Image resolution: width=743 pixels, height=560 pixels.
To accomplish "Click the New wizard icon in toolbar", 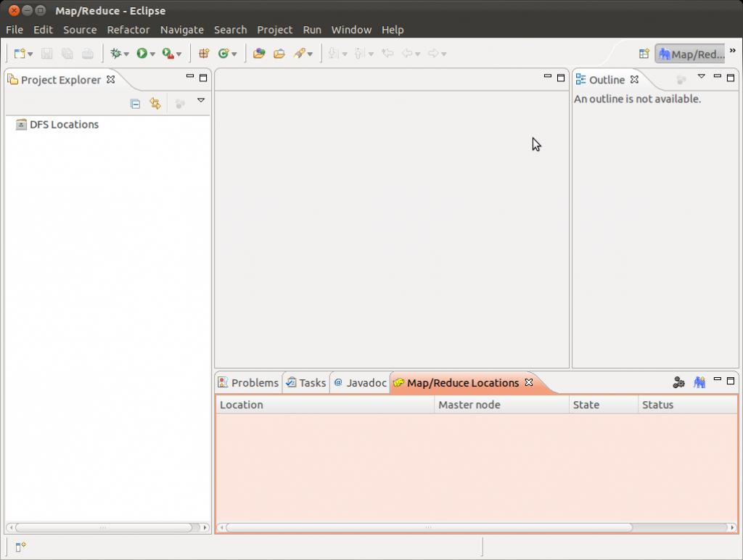I will pyautogui.click(x=20, y=54).
